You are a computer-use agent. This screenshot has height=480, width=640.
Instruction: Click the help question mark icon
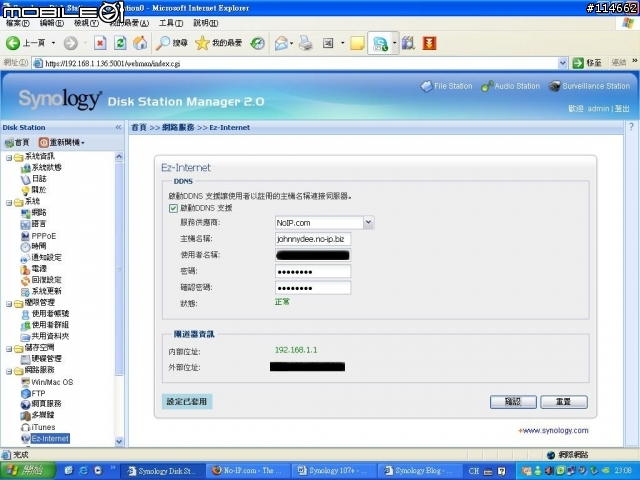pyautogui.click(x=631, y=127)
